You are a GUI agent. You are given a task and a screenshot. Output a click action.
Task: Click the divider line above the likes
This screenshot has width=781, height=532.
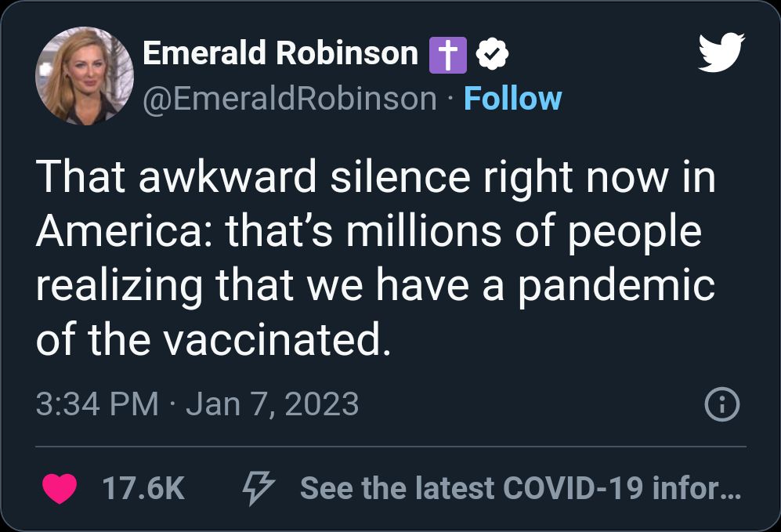pos(390,447)
